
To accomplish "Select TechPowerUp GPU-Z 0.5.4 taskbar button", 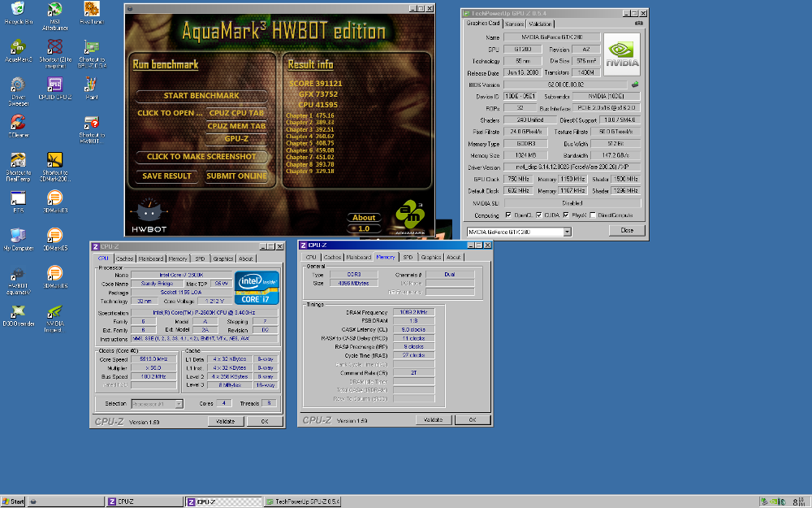I will 302,501.
